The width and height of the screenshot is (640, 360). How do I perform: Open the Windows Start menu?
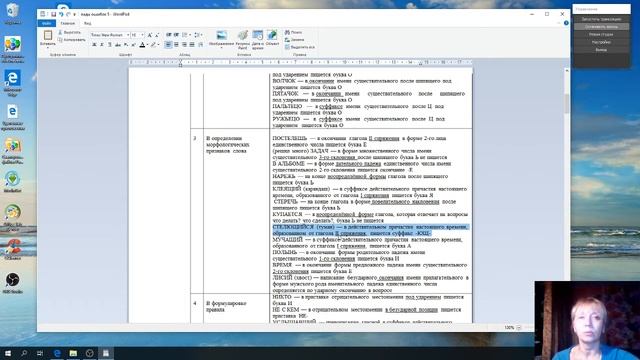(8, 353)
